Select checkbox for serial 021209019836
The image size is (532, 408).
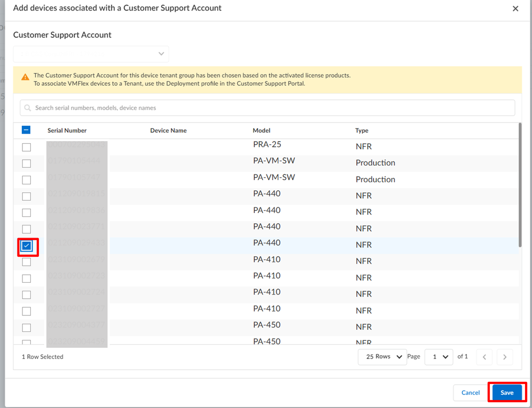pos(27,213)
